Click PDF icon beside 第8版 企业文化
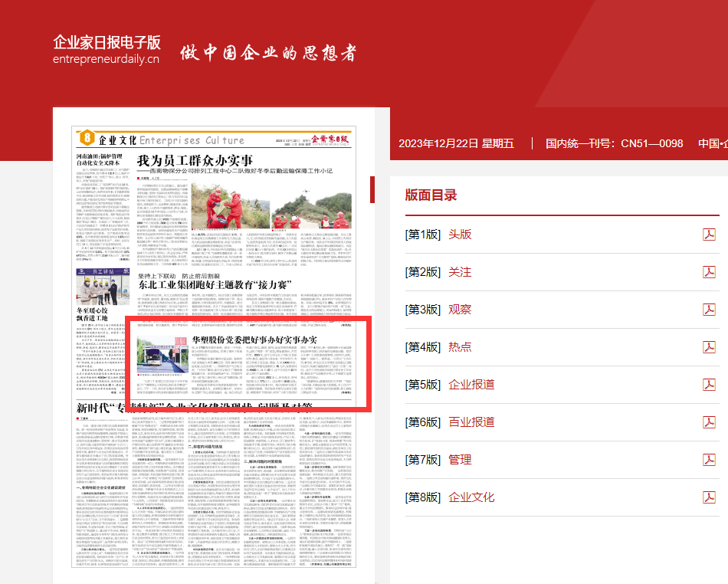Image resolution: width=728 pixels, height=584 pixels. tap(709, 497)
